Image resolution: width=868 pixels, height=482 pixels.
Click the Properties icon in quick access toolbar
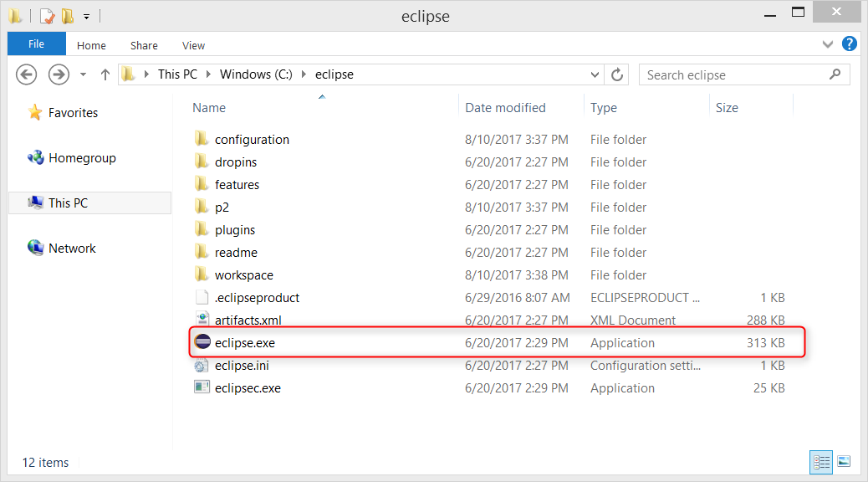(x=48, y=16)
